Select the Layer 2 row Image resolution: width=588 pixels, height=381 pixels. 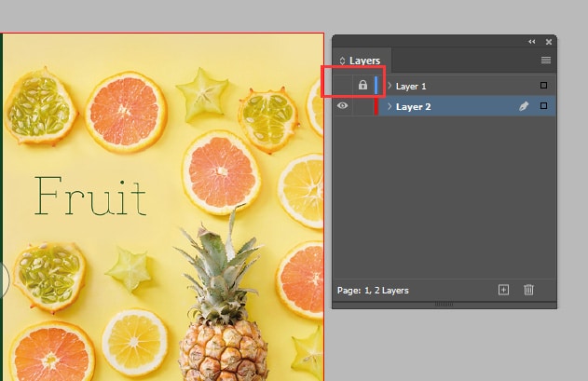pos(444,106)
